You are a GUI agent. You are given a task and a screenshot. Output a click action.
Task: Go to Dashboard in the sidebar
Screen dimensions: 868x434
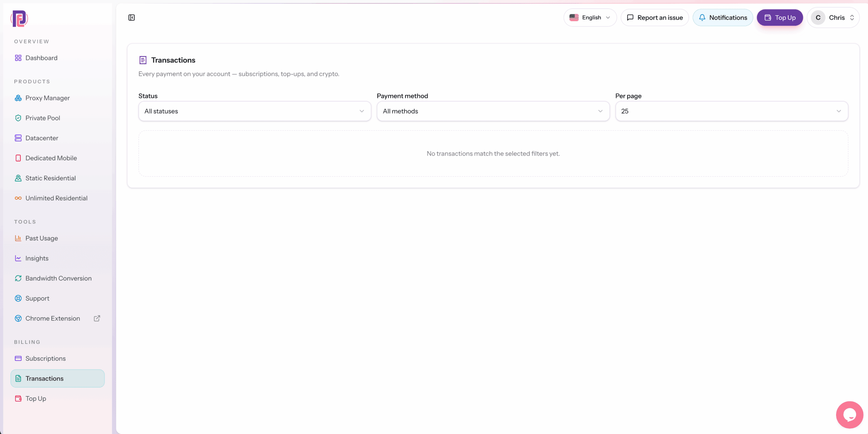[x=58, y=58]
